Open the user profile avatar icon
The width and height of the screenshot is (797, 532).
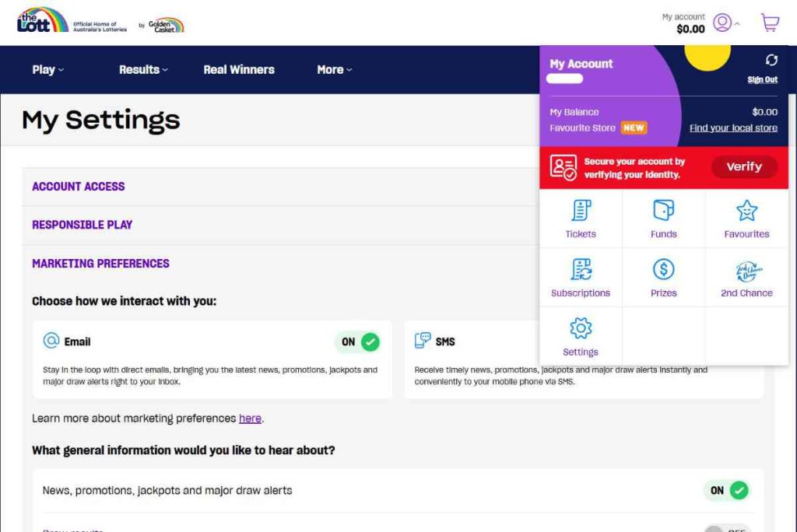[722, 23]
